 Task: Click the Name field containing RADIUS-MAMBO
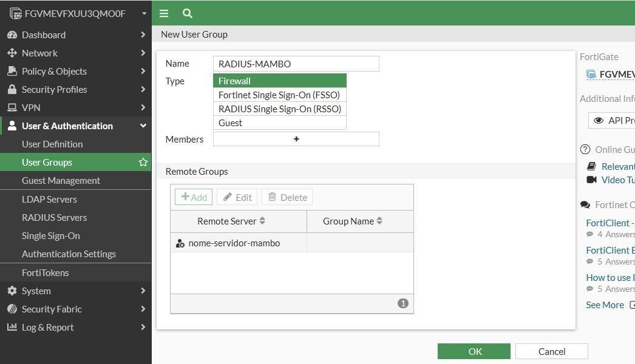click(296, 64)
